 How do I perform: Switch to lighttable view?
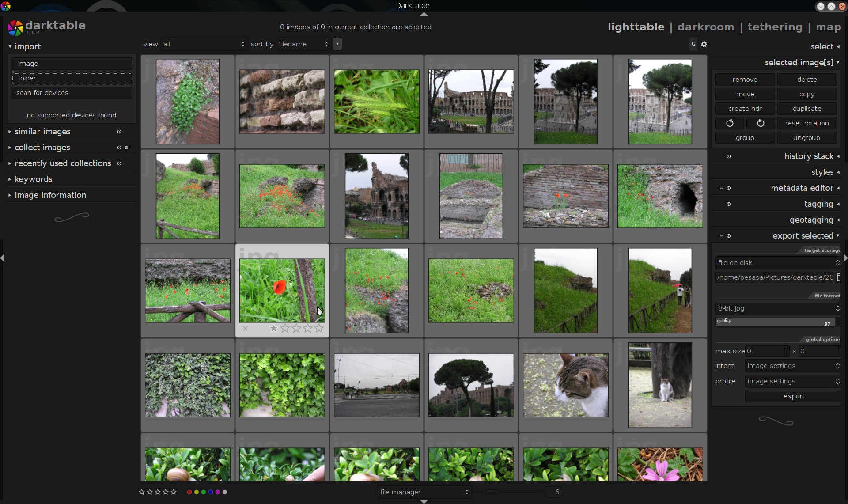pyautogui.click(x=636, y=27)
